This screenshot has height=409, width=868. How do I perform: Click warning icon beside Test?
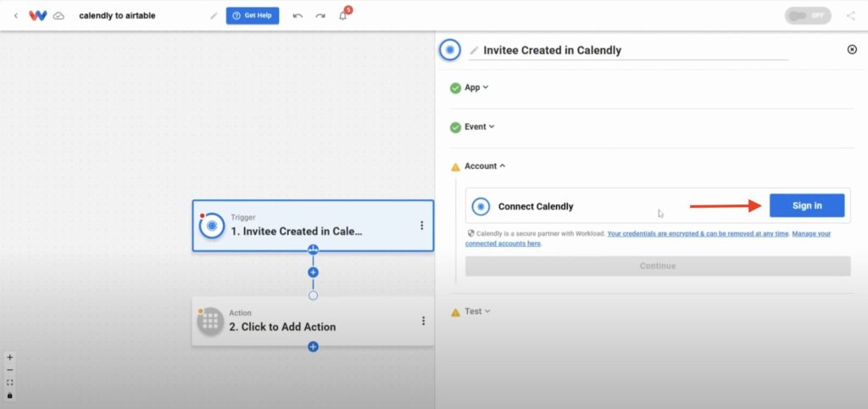[x=455, y=312]
